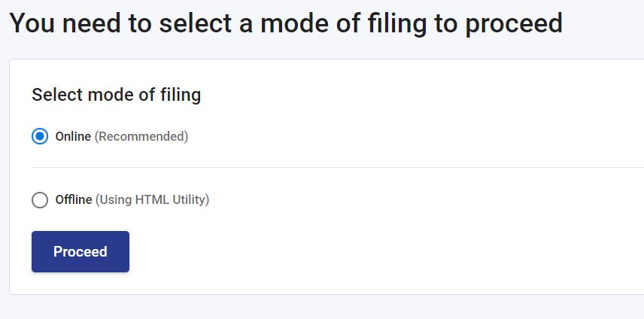This screenshot has height=319, width=644.
Task: Choose the recommended online filing mode
Action: click(40, 136)
